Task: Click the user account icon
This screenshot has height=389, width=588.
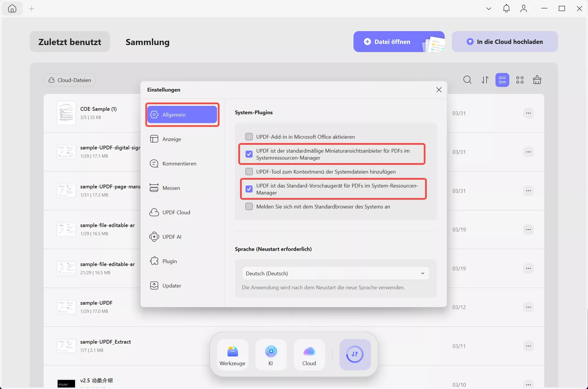Action: (523, 9)
